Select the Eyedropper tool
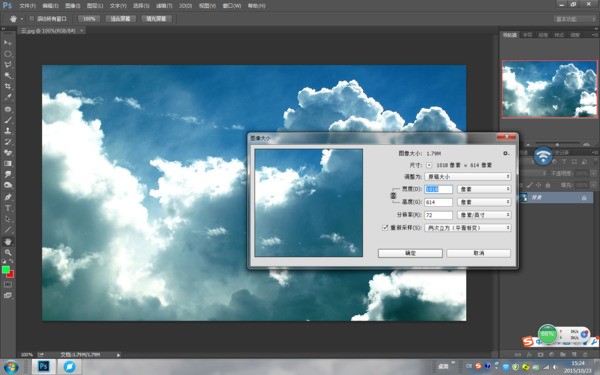 pyautogui.click(x=8, y=98)
